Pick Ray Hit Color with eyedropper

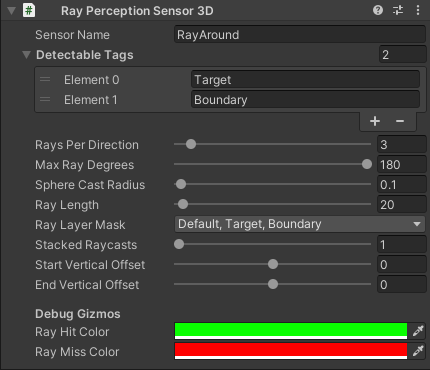pyautogui.click(x=418, y=331)
